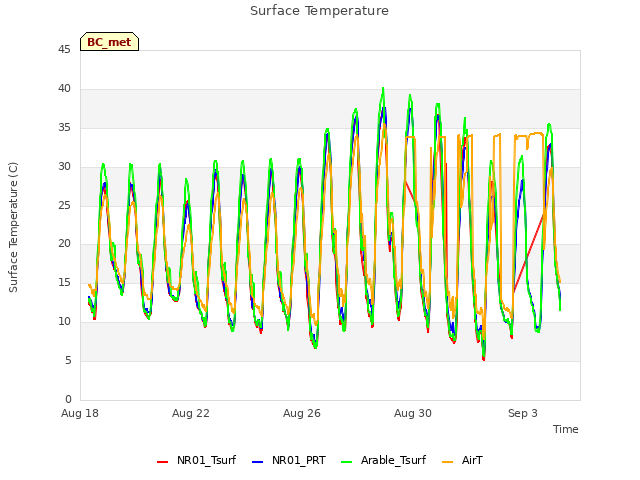
Task: Click the Sep 3 x-axis label
Action: (x=522, y=413)
